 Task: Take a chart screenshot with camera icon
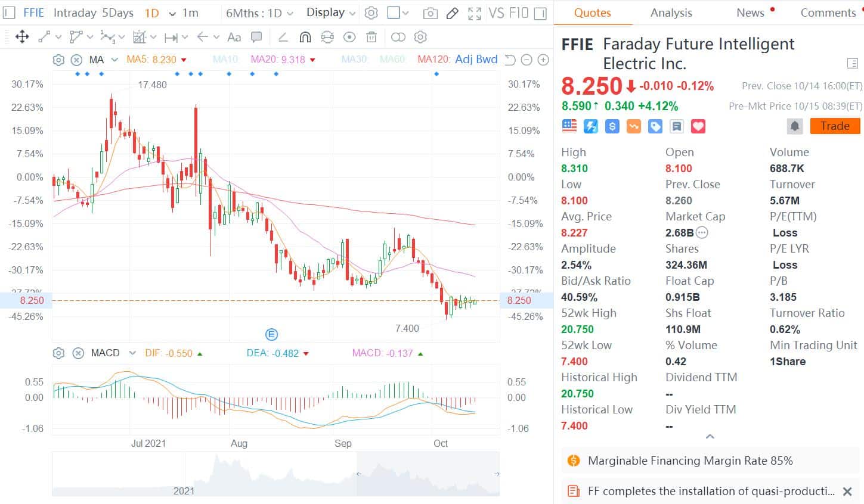(430, 13)
